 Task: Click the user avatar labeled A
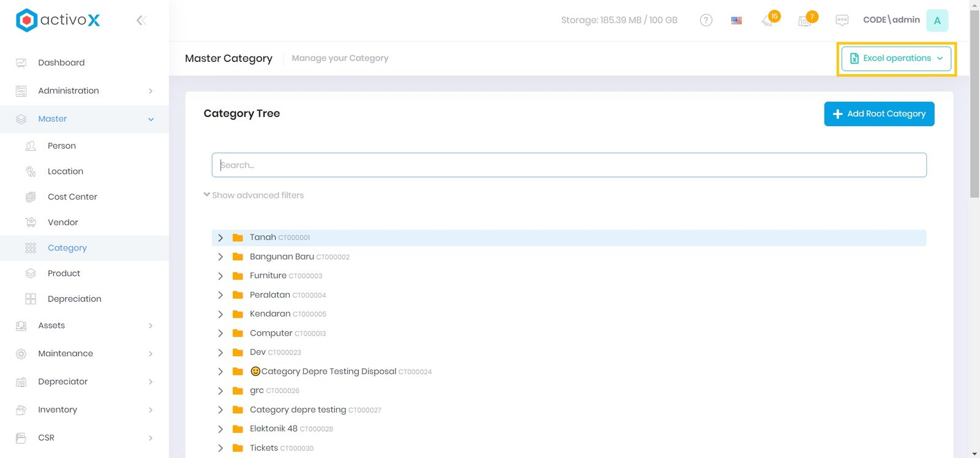coord(937,20)
